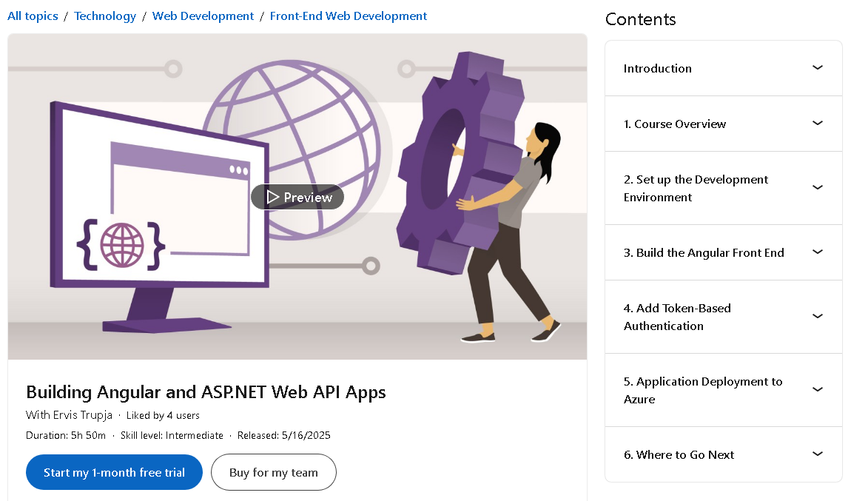This screenshot has width=868, height=501.
Task: Select 6. Where to Go Next title
Action: point(679,454)
